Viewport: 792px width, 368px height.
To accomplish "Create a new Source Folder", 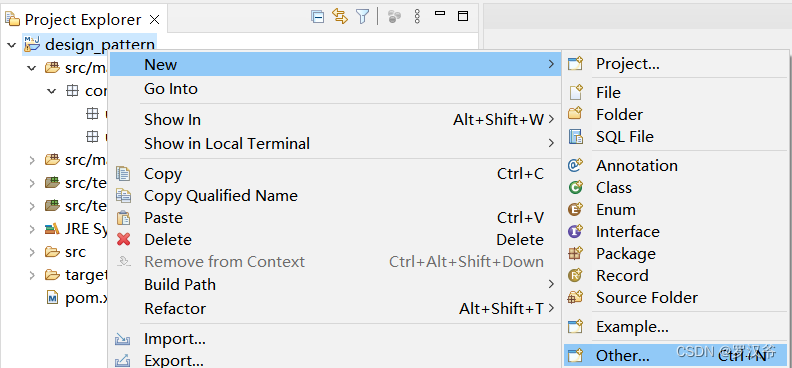I will click(676, 298).
